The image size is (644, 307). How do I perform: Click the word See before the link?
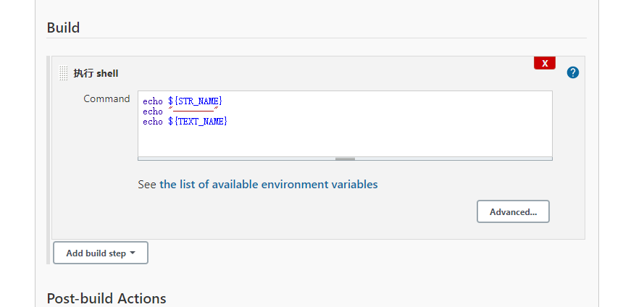(x=147, y=184)
